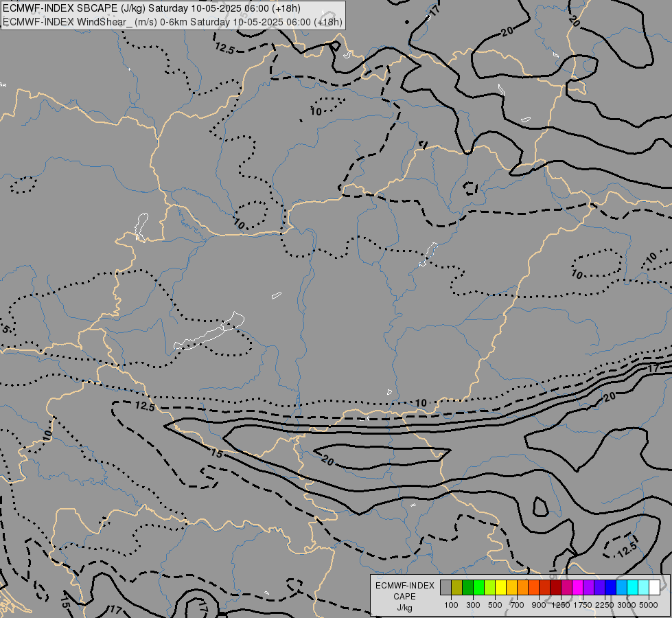Click the CAPE word in the legend box
Screen dimensions: 672x618
point(404,597)
